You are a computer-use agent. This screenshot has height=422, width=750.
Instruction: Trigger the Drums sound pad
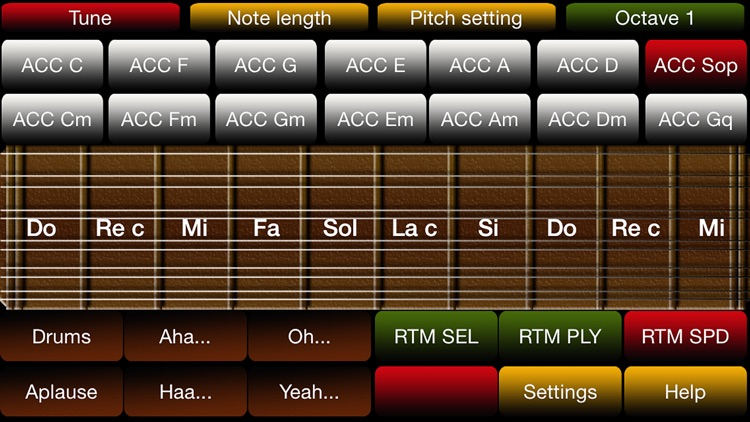coord(61,336)
